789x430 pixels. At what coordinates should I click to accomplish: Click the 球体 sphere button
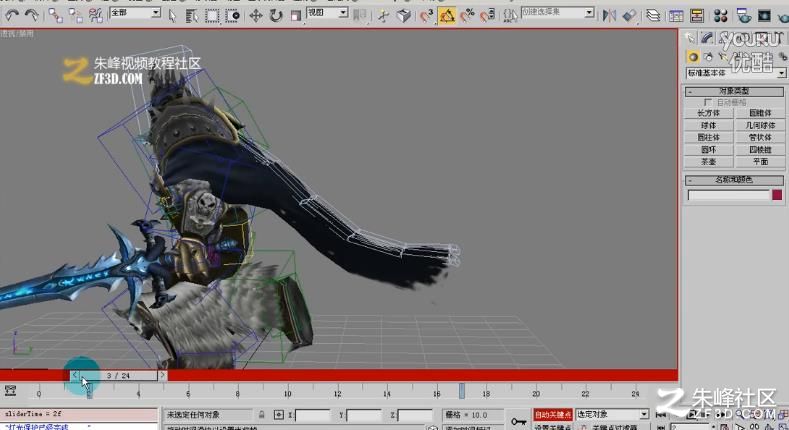[x=708, y=125]
